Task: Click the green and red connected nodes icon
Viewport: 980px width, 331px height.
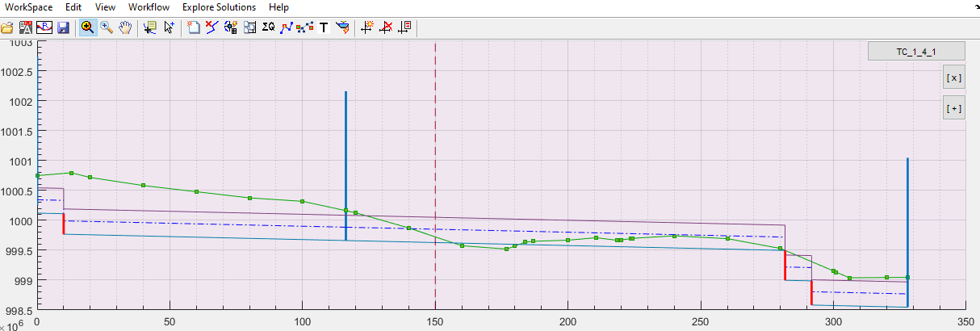Action: tap(305, 27)
